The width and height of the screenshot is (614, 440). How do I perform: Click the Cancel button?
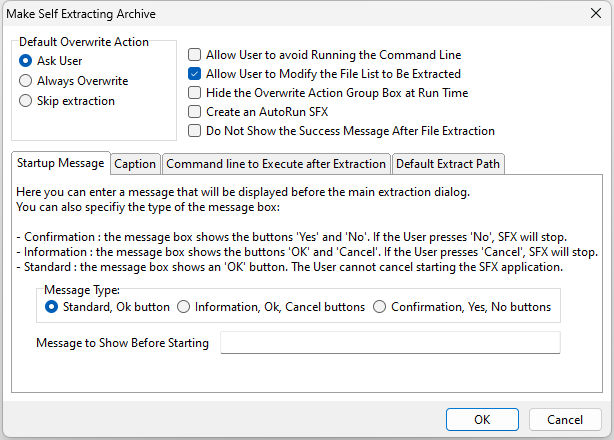tap(565, 420)
